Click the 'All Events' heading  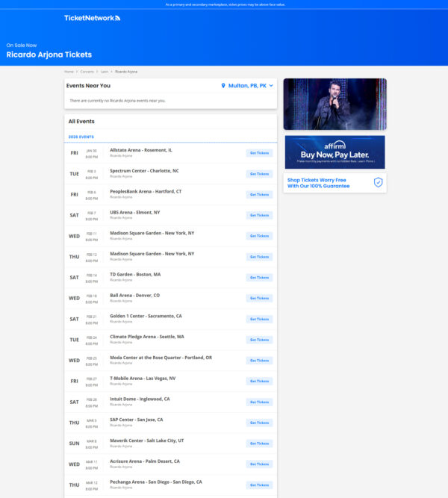coord(81,121)
